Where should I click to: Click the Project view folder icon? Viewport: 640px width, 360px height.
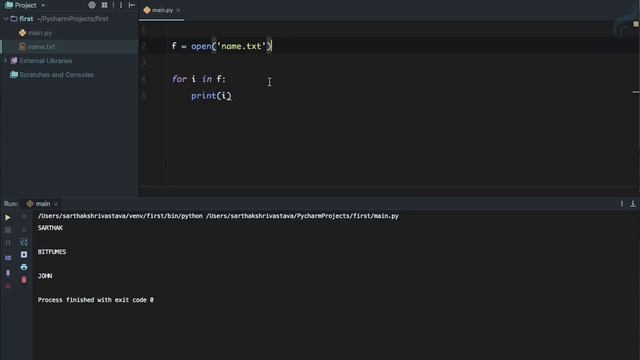[9, 5]
